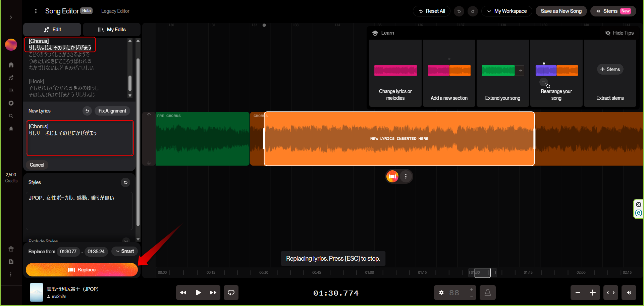Open the search icon in sidebar
644x306 pixels.
click(x=11, y=116)
